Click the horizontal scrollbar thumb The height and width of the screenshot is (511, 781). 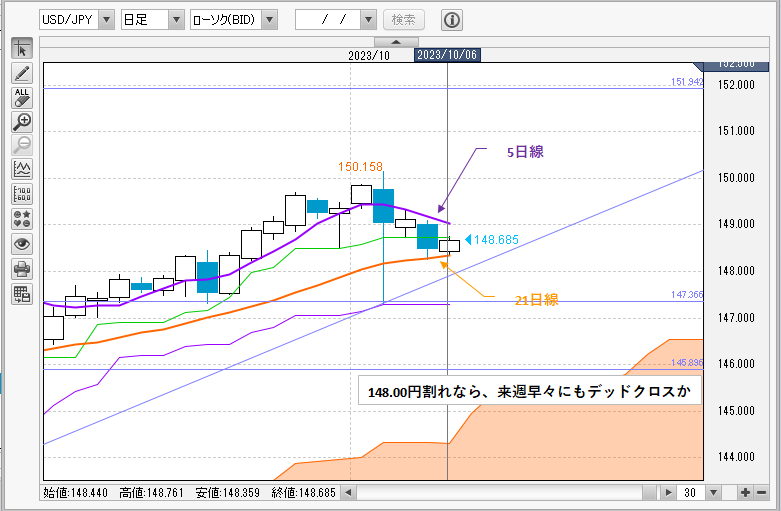[x=649, y=493]
